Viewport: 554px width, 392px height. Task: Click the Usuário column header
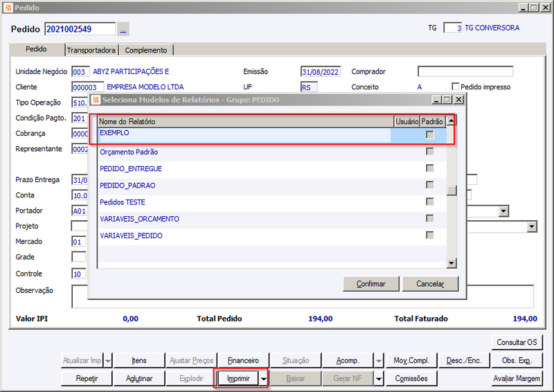(x=407, y=121)
